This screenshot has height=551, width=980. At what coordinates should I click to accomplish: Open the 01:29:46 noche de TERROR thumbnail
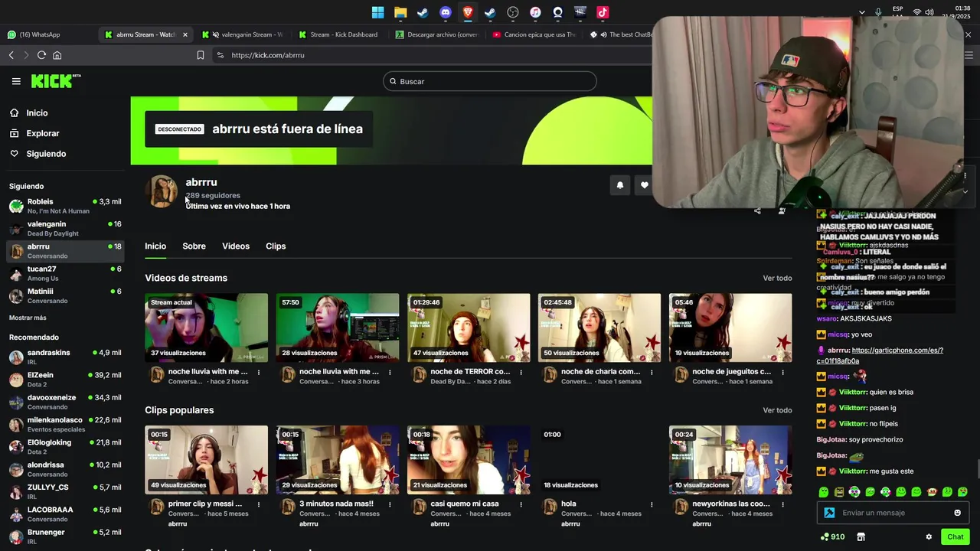(469, 328)
